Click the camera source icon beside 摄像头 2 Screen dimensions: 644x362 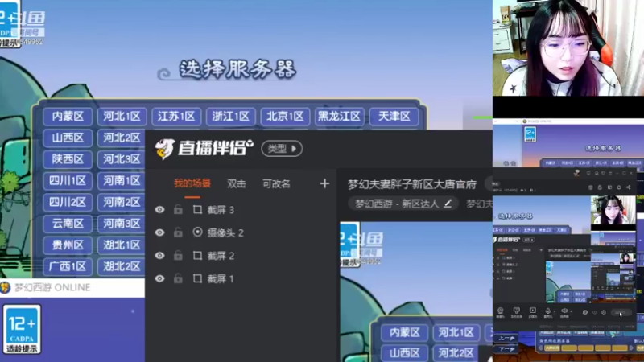[x=197, y=232]
